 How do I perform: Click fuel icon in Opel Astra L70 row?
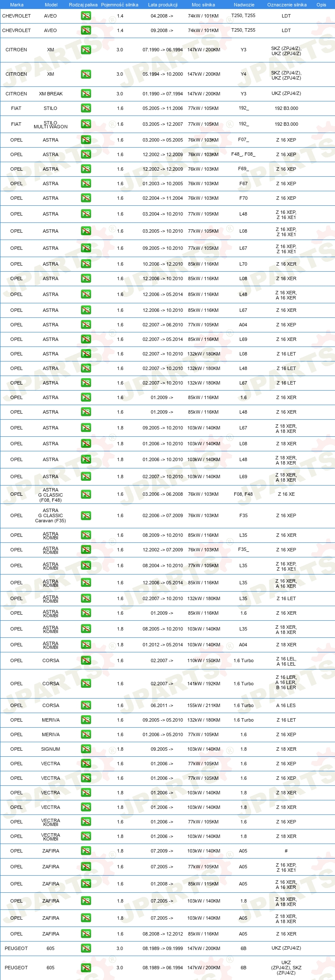(86, 264)
